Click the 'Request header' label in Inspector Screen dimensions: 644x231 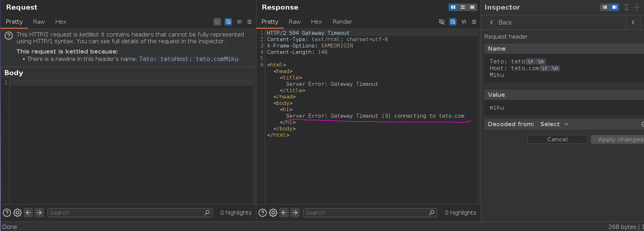(x=506, y=37)
